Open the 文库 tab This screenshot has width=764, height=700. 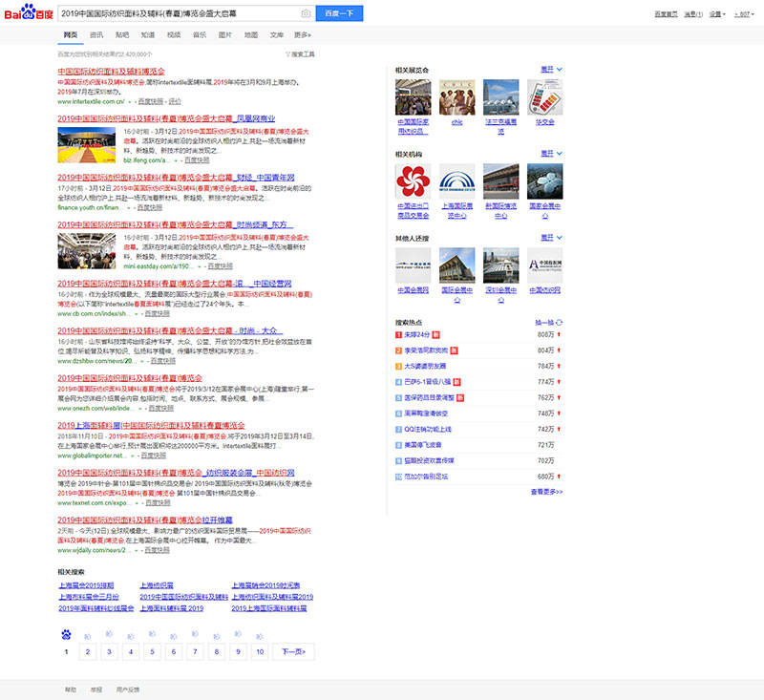coord(277,35)
